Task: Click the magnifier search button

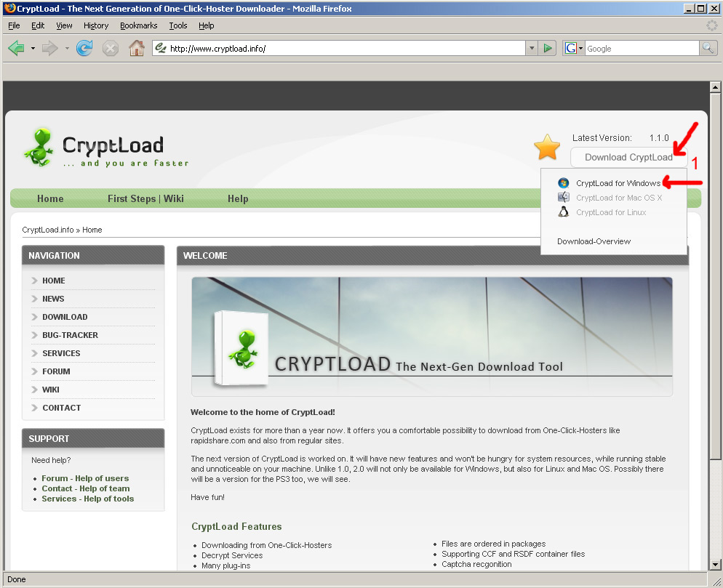Action: (x=708, y=48)
